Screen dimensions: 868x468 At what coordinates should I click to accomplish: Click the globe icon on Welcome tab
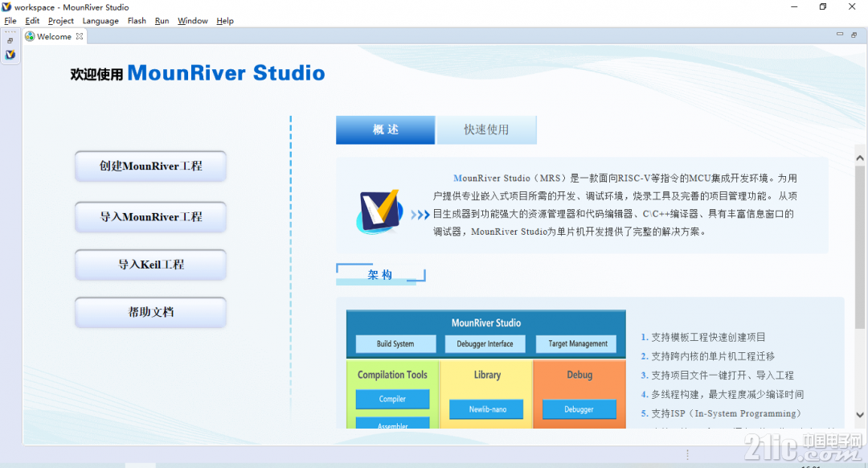click(x=30, y=36)
